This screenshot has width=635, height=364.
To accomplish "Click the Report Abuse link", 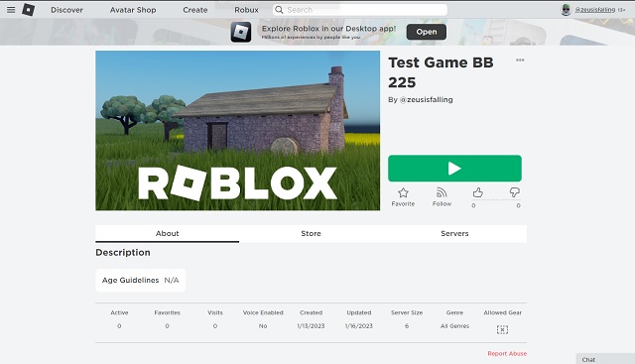I will [x=507, y=353].
